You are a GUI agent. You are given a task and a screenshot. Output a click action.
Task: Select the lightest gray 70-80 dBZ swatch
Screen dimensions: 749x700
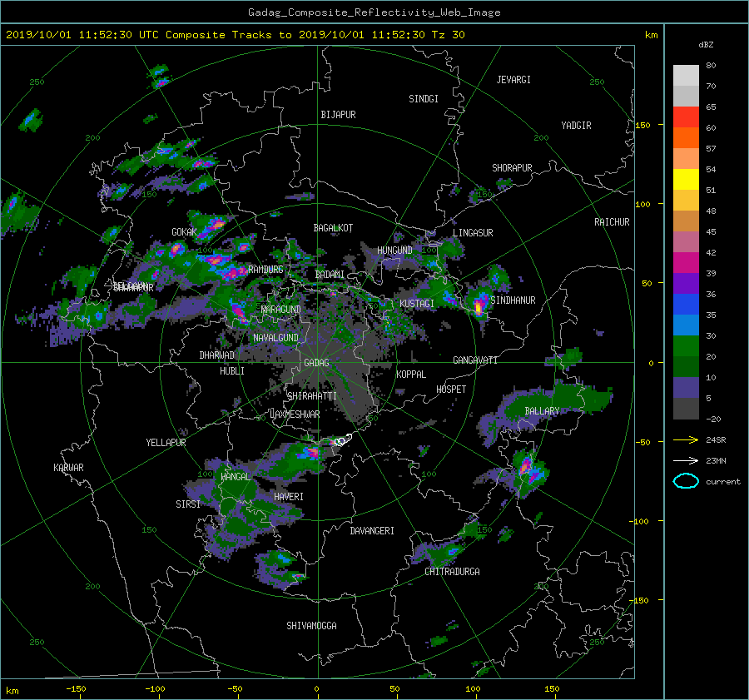(686, 76)
